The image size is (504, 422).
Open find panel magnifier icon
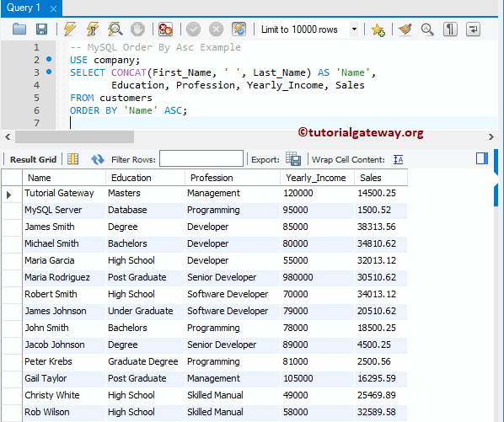click(427, 29)
